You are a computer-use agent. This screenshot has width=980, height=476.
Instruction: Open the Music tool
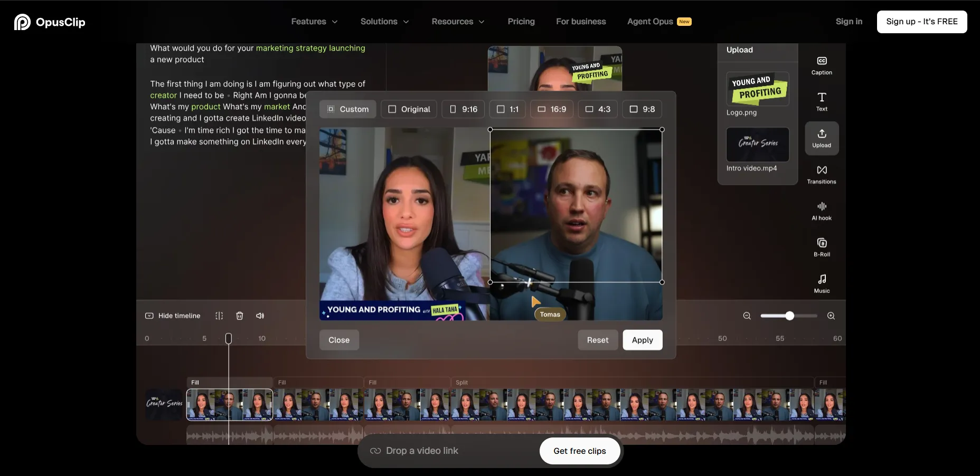click(822, 284)
